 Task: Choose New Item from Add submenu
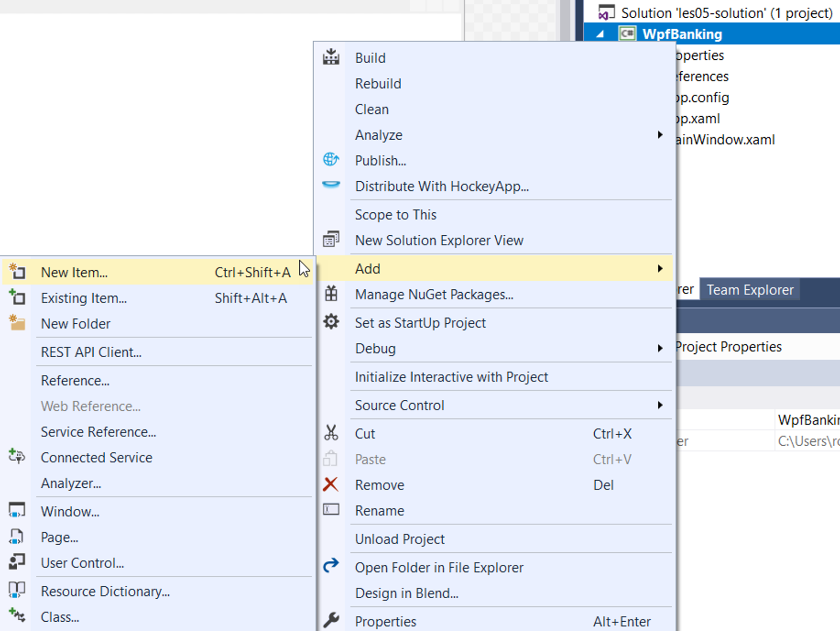pyautogui.click(x=74, y=272)
